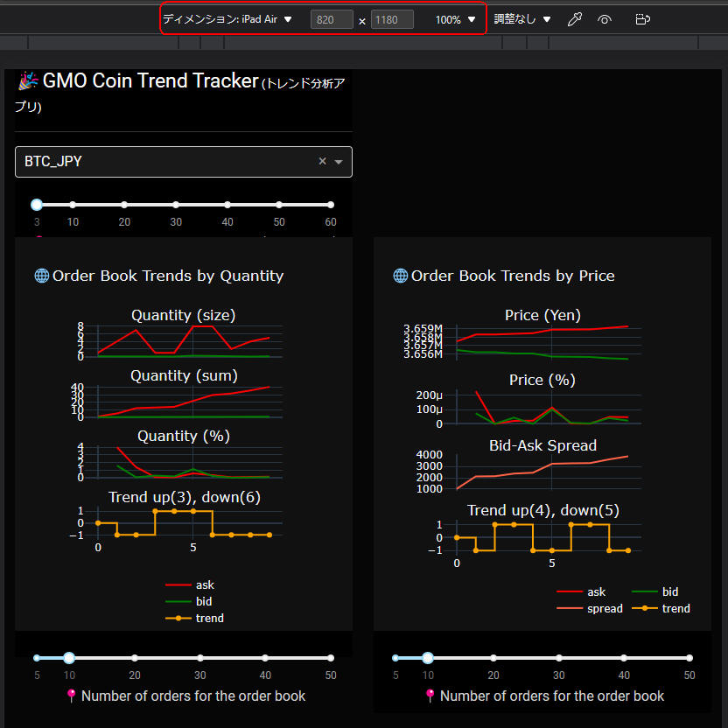Open the 100% zoom level dropdown
This screenshot has width=728, height=728.
point(455,19)
